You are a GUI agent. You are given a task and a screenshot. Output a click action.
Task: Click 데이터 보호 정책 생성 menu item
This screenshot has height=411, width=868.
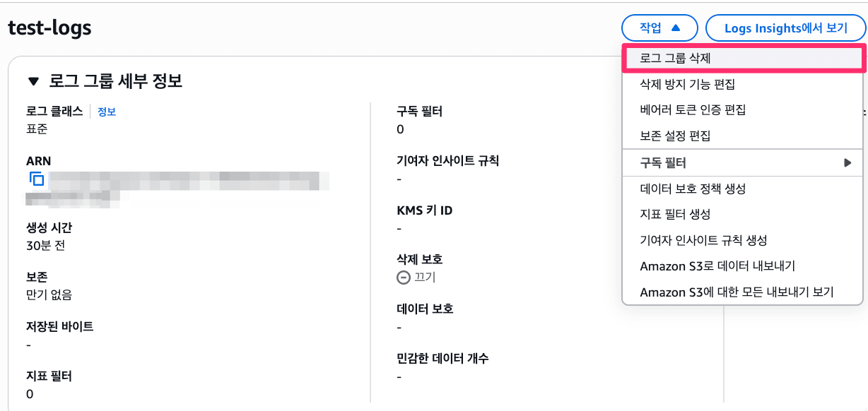tap(693, 189)
